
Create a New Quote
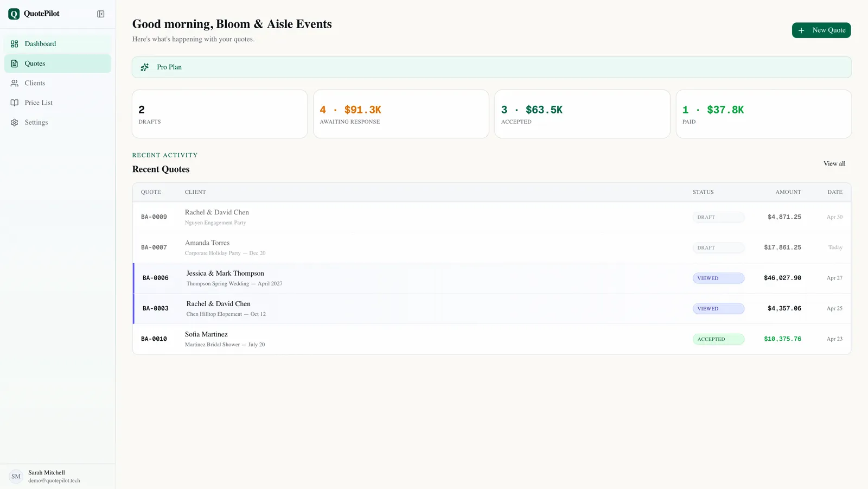click(821, 30)
